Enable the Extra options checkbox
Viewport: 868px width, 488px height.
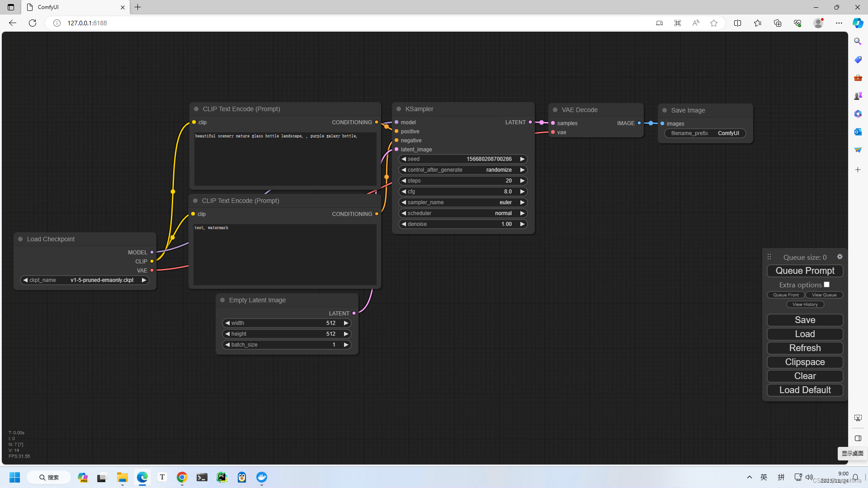826,285
